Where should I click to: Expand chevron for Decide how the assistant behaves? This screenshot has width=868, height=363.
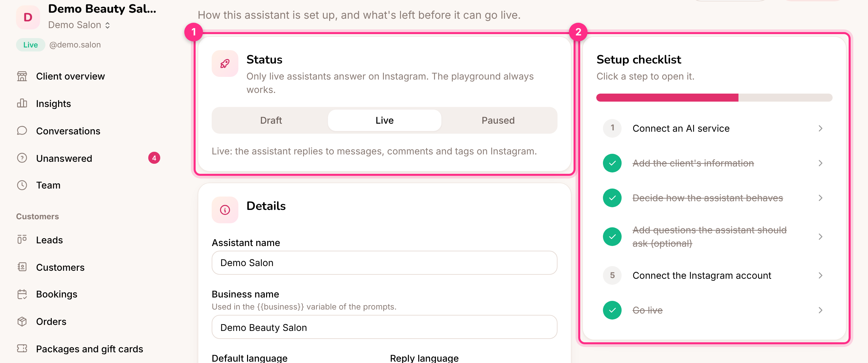point(820,198)
